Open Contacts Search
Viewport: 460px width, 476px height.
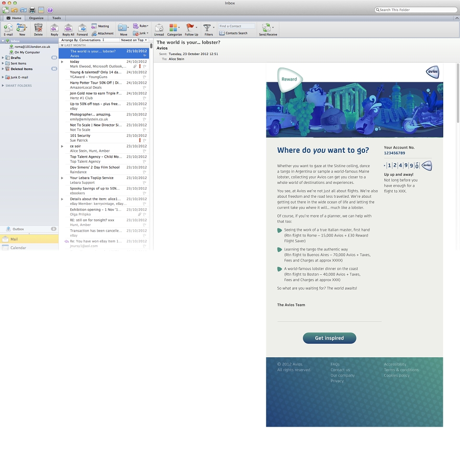(x=233, y=33)
